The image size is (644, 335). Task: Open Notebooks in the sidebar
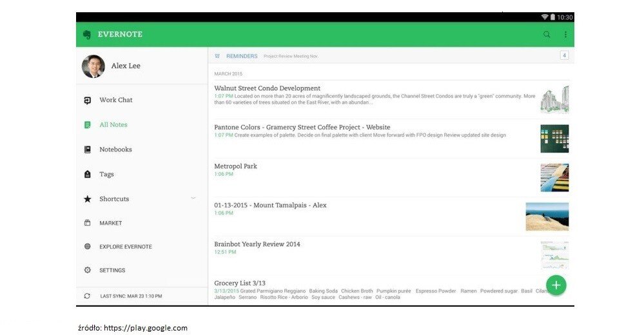(116, 149)
